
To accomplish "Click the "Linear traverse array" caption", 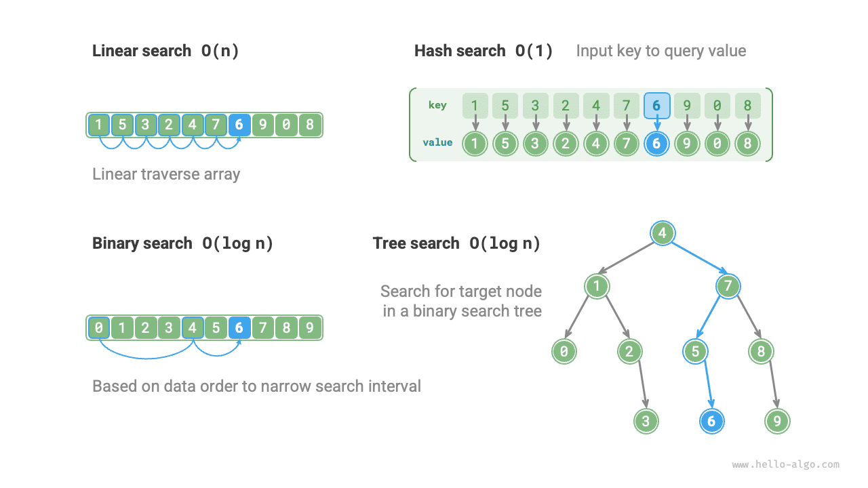I will click(x=166, y=174).
